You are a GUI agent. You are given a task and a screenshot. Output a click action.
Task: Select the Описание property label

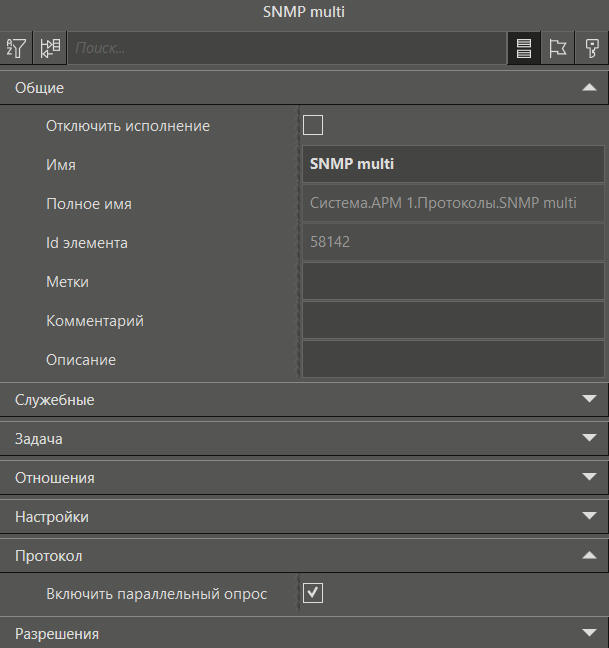pyautogui.click(x=81, y=360)
